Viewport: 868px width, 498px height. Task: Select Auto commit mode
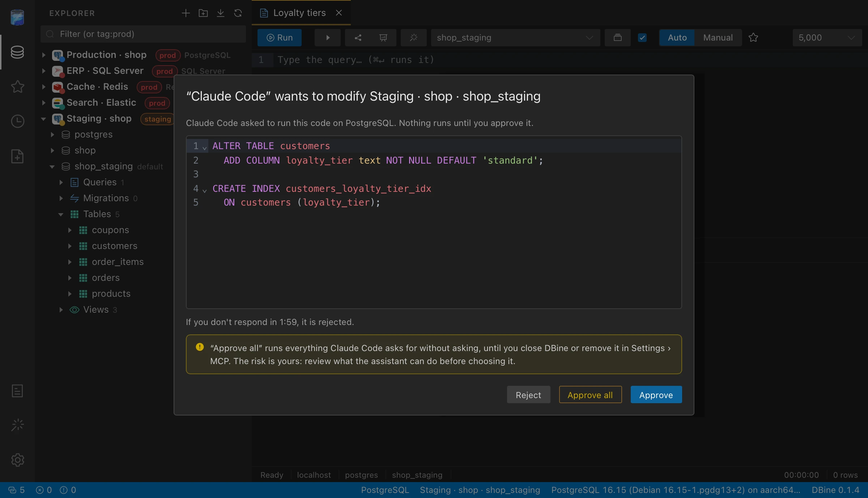[677, 38]
